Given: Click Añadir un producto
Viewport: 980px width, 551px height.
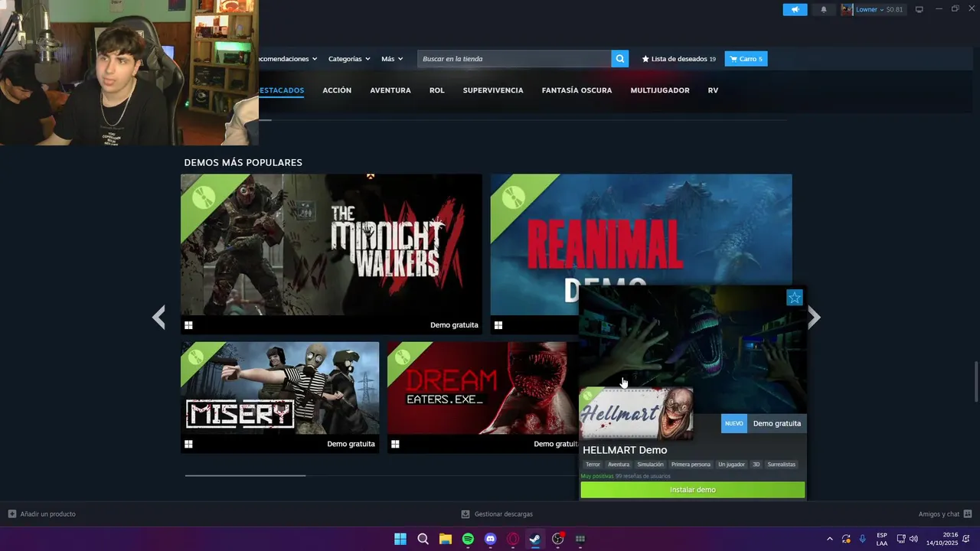Looking at the screenshot, I should click(42, 514).
